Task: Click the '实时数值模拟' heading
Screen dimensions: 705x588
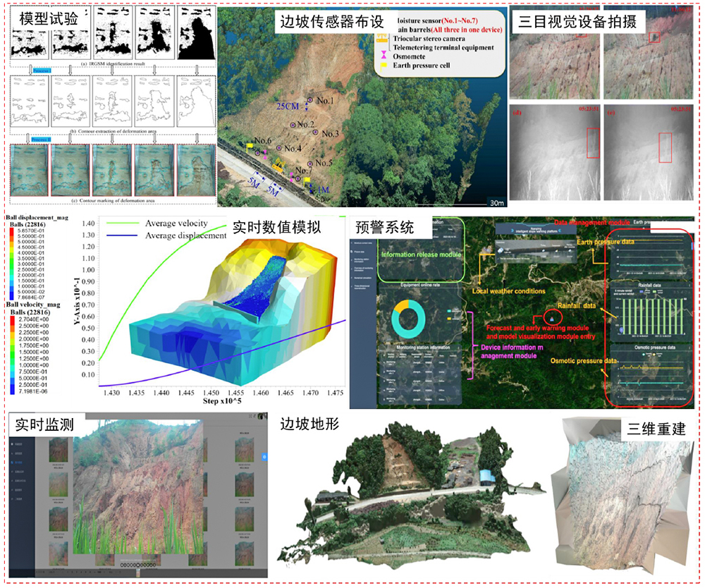Action: click(276, 227)
